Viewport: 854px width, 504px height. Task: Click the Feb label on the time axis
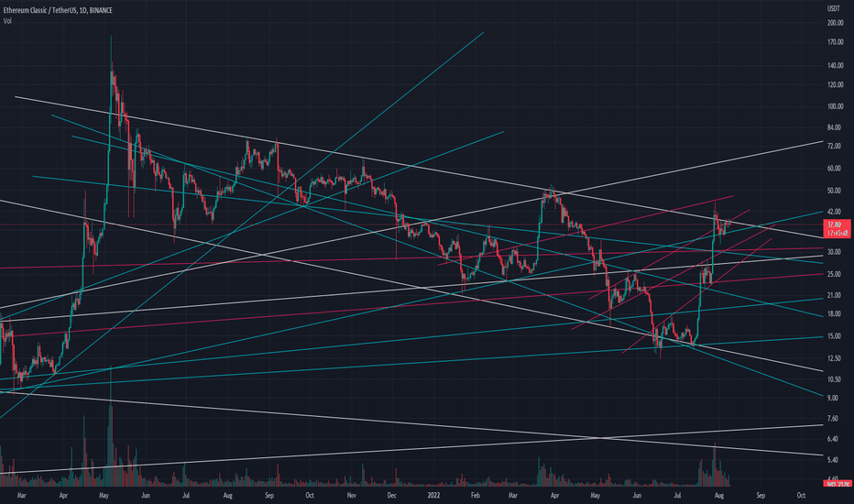tap(475, 496)
